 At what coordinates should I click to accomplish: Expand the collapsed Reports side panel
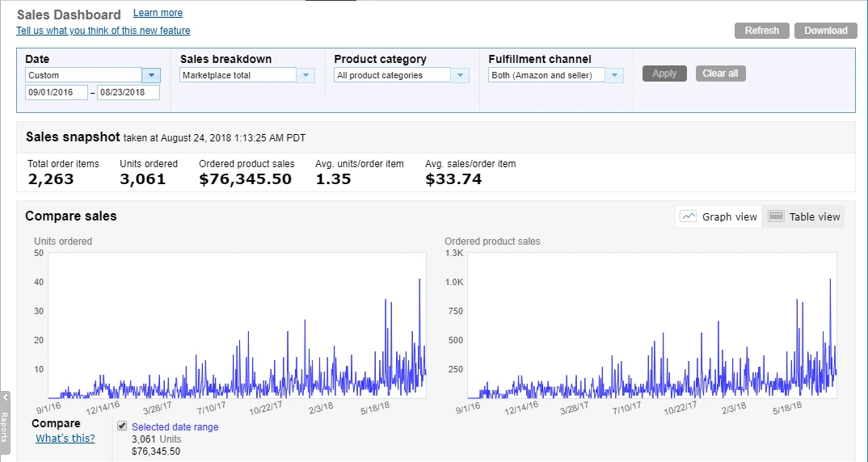[5, 418]
